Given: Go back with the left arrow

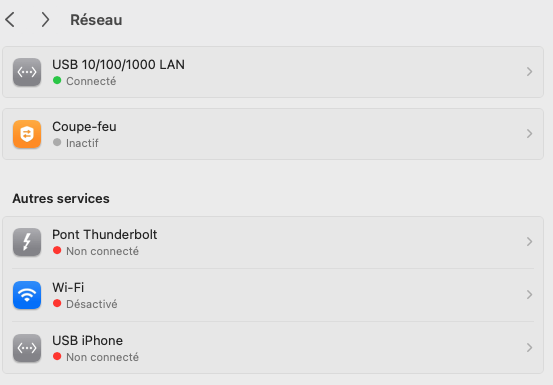Looking at the screenshot, I should click(x=10, y=19).
